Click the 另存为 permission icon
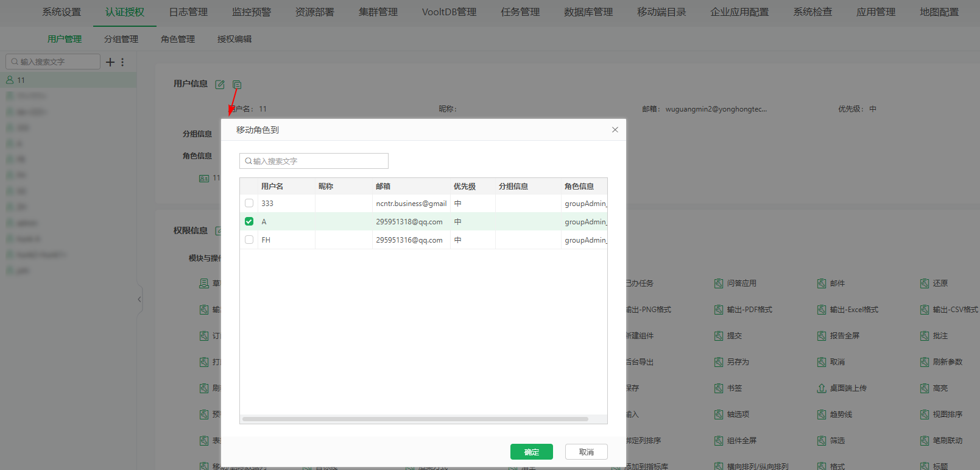980x470 pixels. (x=719, y=362)
